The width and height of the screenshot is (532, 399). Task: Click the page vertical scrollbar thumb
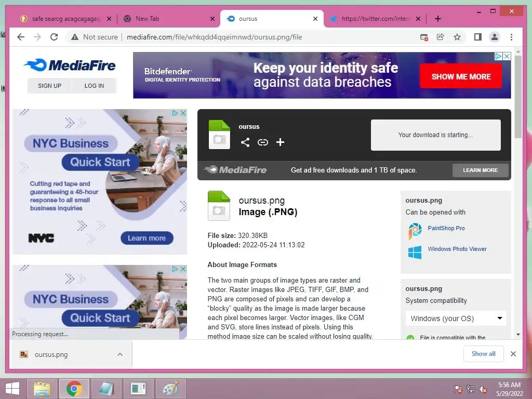[x=518, y=97]
